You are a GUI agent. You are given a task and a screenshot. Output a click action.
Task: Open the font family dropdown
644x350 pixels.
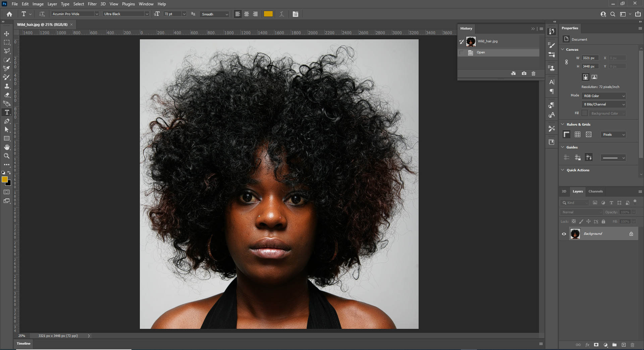click(97, 14)
